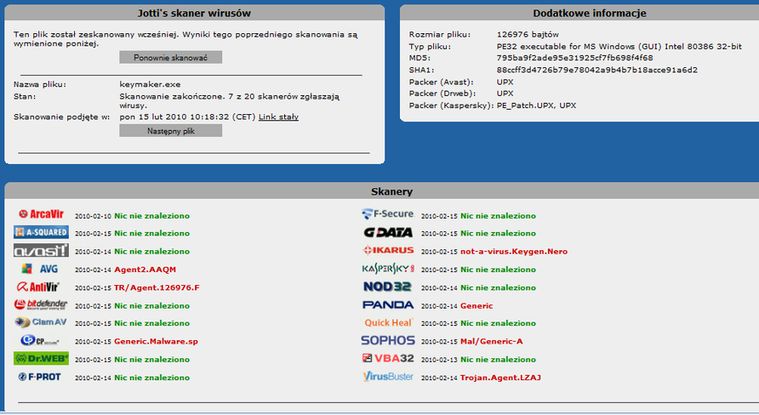Click the G DATA scanner logo
The image size is (759, 415).
pos(388,233)
